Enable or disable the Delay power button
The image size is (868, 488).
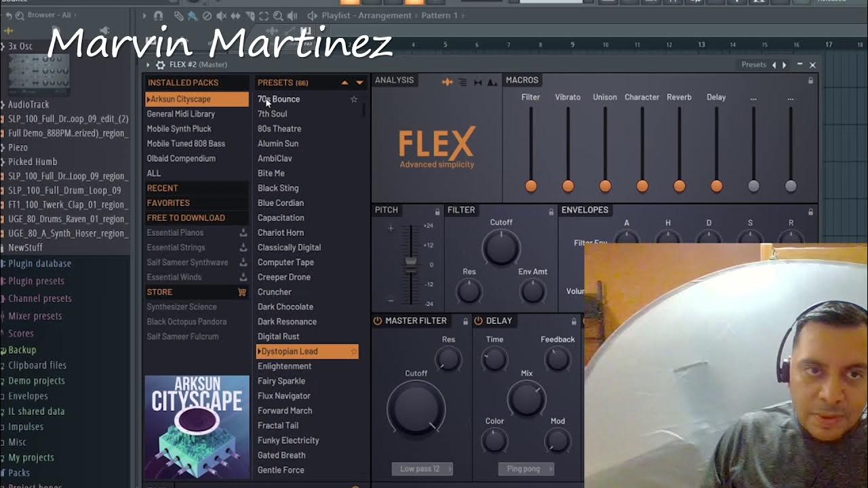(x=478, y=321)
